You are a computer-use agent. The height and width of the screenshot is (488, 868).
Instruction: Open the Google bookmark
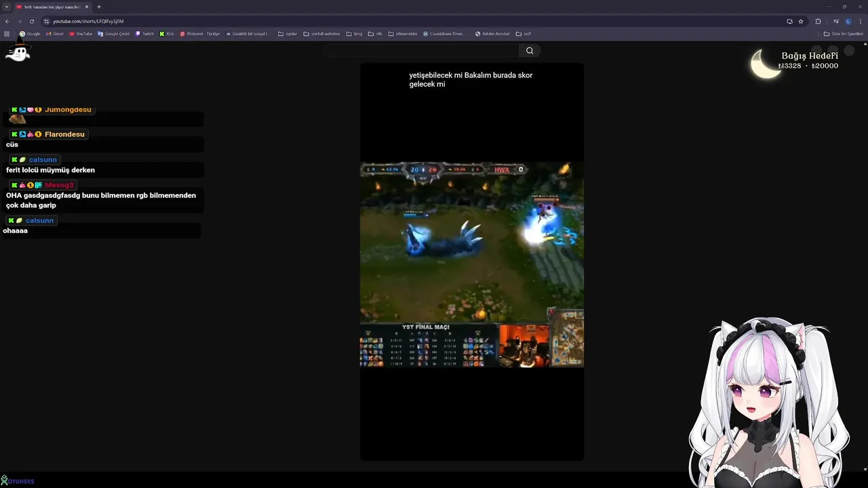point(30,33)
